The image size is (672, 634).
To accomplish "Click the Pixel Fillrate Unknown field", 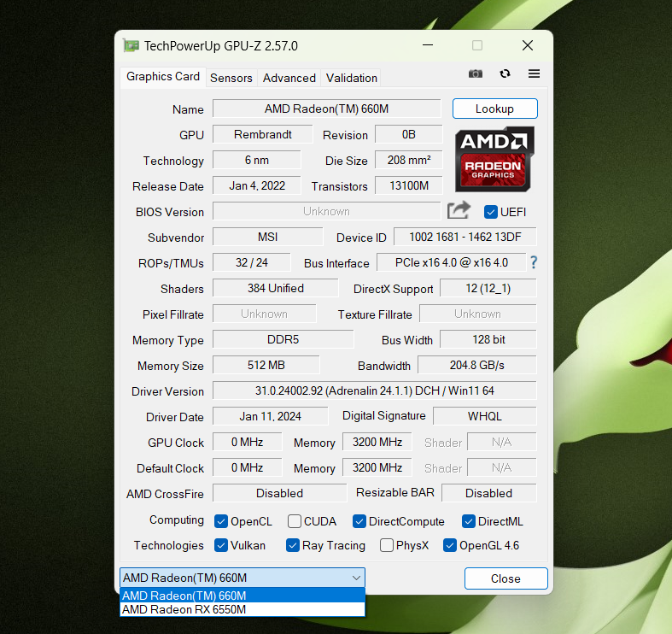I will tap(265, 314).
